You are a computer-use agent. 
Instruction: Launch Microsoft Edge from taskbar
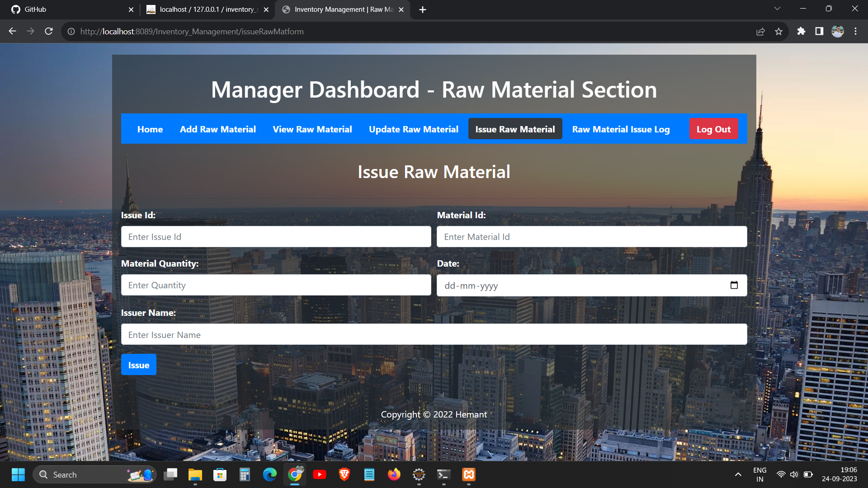(x=270, y=474)
